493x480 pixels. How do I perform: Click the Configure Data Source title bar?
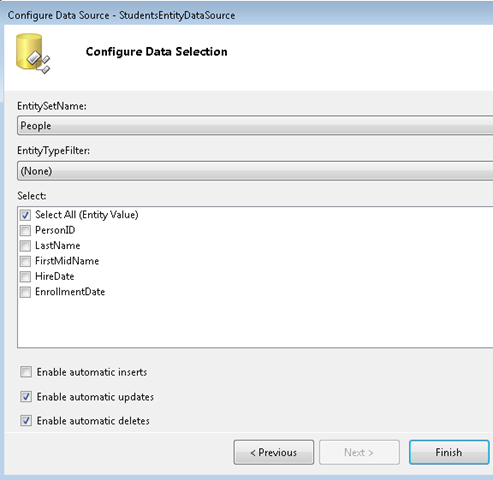(x=247, y=15)
